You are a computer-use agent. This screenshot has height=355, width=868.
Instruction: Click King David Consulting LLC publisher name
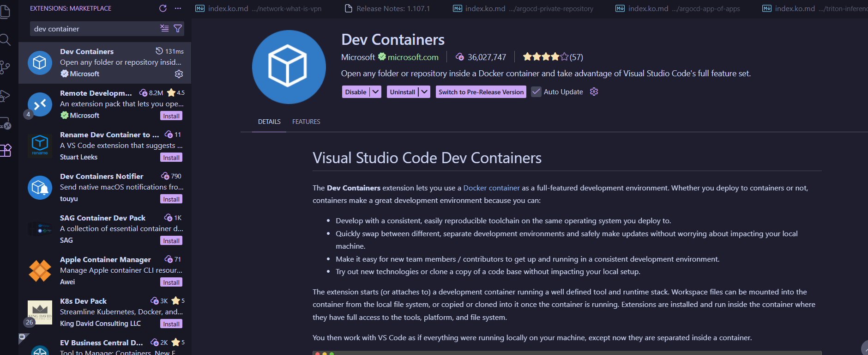[x=100, y=324]
